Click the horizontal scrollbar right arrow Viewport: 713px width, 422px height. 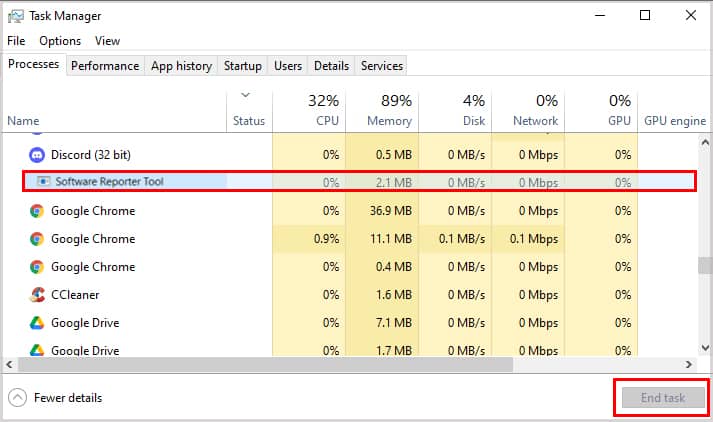click(x=689, y=364)
